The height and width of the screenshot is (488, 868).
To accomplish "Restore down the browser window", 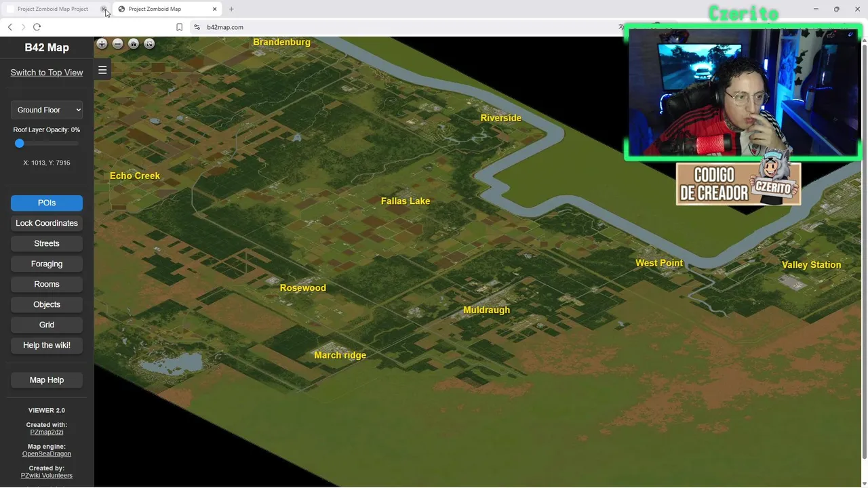I will point(836,9).
